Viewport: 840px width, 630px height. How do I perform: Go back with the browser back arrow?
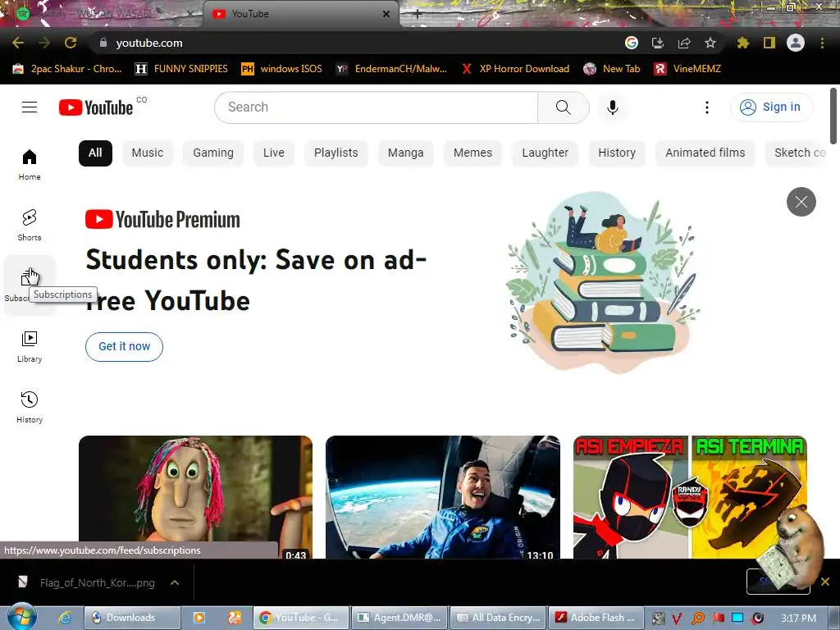click(18, 43)
